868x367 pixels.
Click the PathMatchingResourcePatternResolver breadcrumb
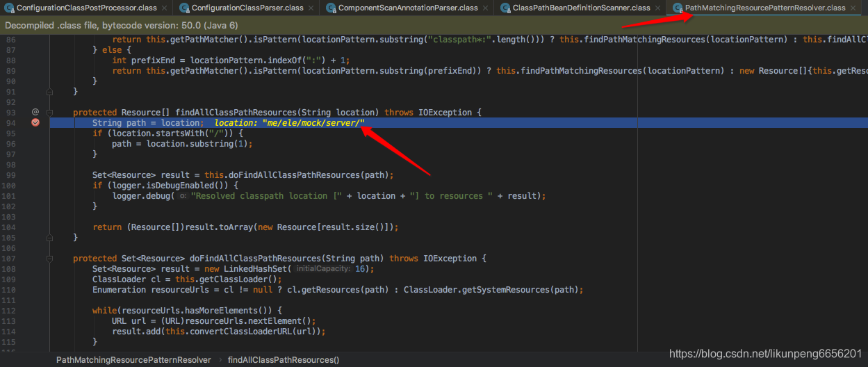tap(133, 359)
